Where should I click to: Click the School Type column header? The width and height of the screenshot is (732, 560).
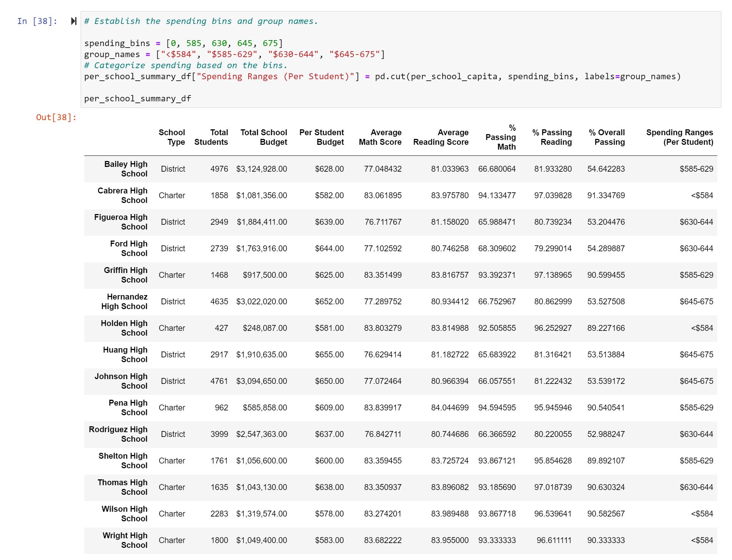pyautogui.click(x=172, y=137)
